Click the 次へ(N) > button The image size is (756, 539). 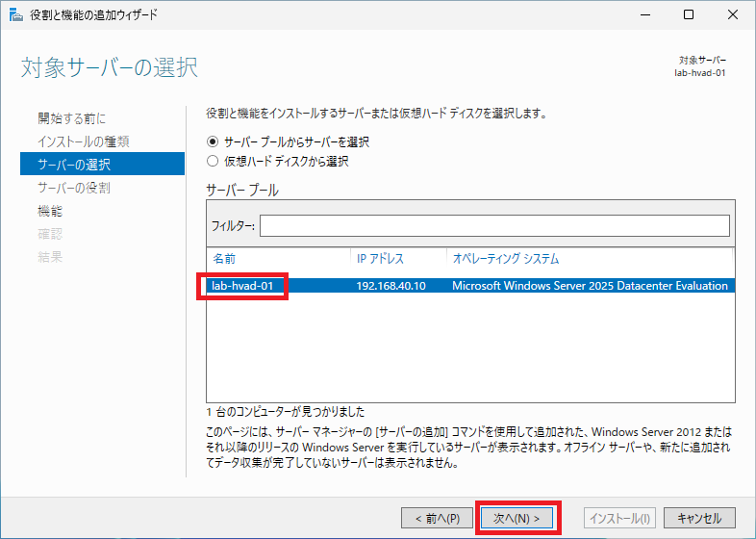point(517,518)
